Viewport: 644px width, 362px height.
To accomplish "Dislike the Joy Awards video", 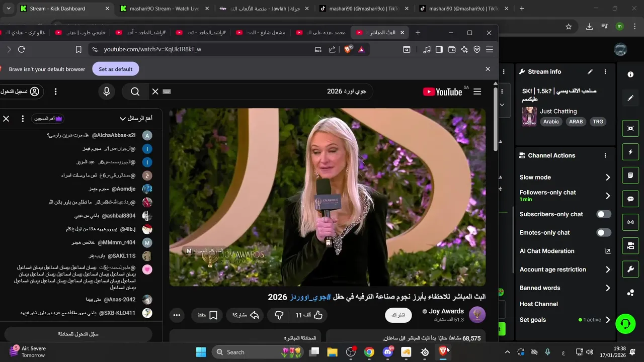I will [x=279, y=315].
